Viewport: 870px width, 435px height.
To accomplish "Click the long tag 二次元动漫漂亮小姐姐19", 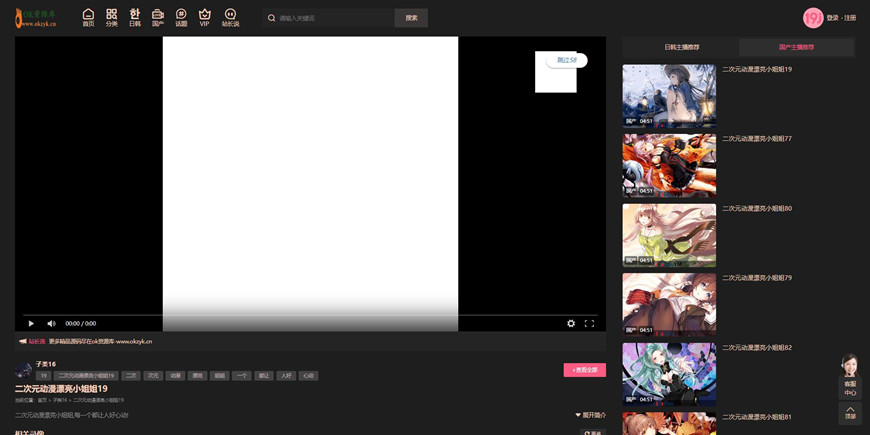I will tap(86, 376).
